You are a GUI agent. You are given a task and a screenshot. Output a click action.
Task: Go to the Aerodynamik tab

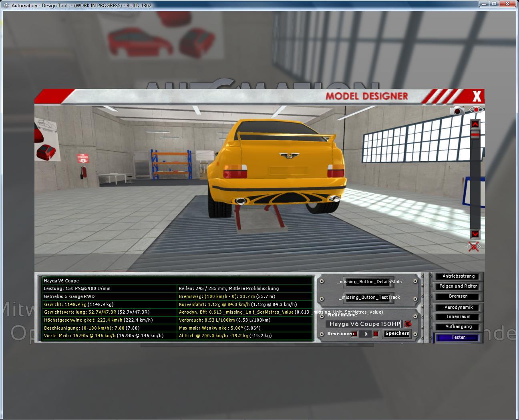pos(458,307)
